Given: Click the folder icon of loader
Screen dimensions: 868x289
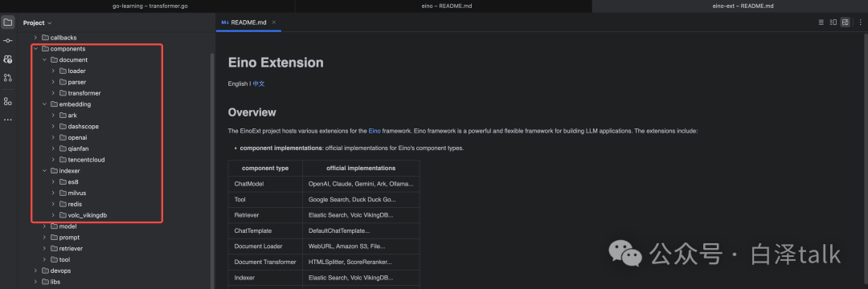Looking at the screenshot, I should 63,71.
